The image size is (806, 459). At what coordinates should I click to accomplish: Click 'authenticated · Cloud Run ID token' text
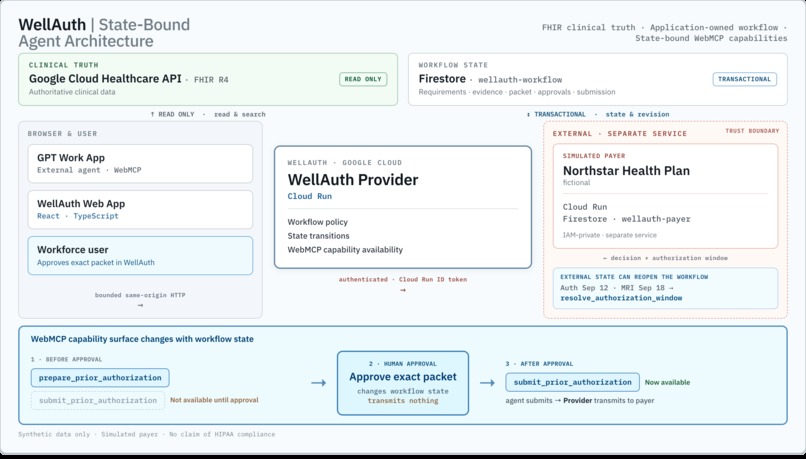click(402, 280)
